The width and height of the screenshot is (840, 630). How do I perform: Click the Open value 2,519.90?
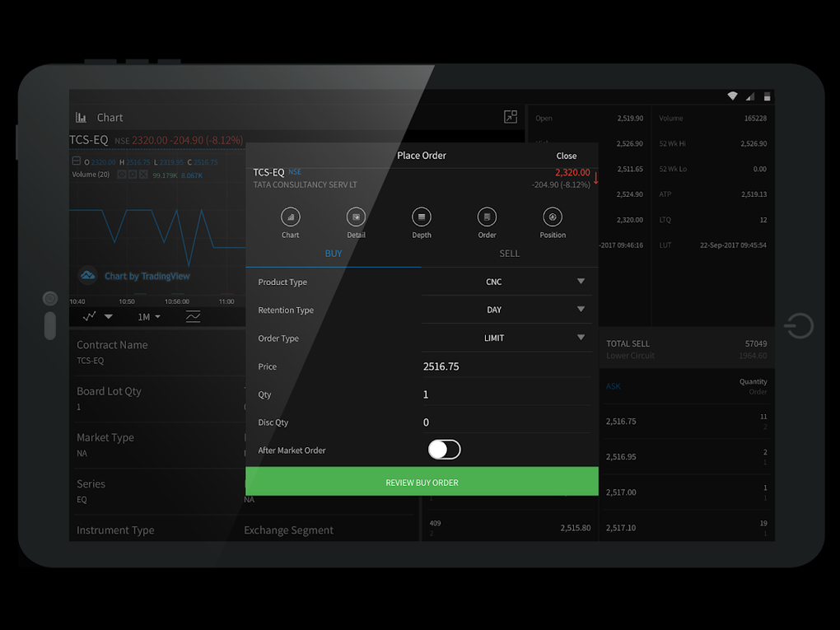coord(630,118)
